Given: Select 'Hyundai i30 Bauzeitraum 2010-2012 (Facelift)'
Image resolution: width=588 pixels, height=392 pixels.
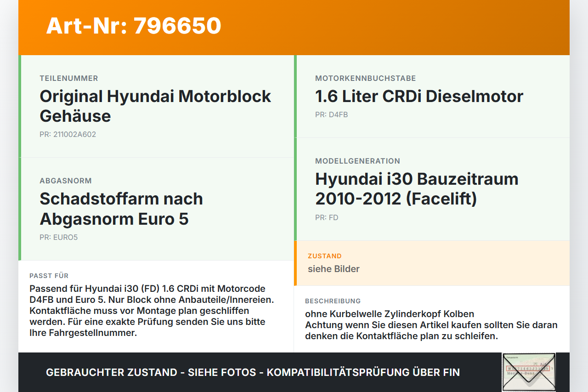Looking at the screenshot, I should (x=417, y=189).
